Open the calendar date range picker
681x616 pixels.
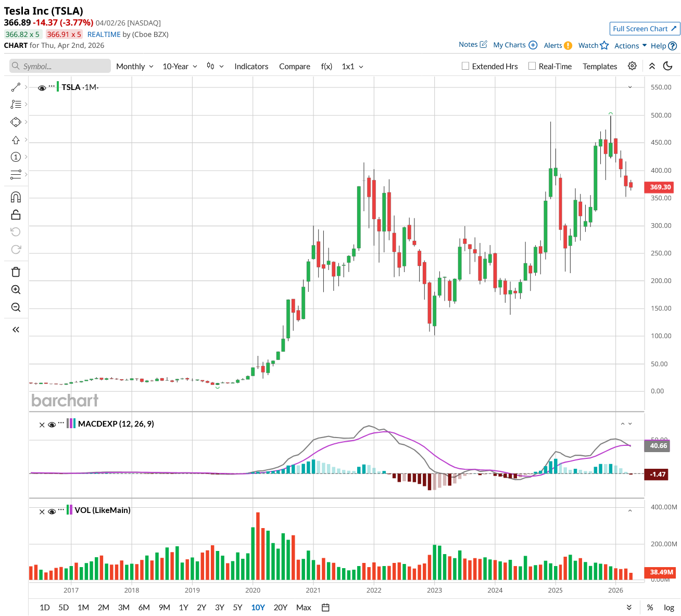326,607
